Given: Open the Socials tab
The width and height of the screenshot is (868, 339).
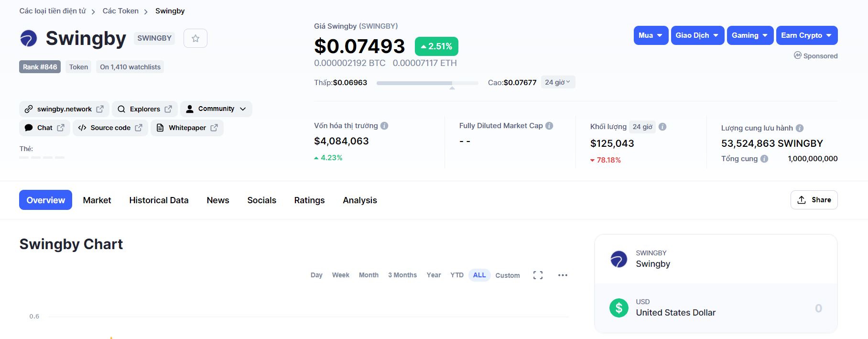Looking at the screenshot, I should pyautogui.click(x=261, y=200).
